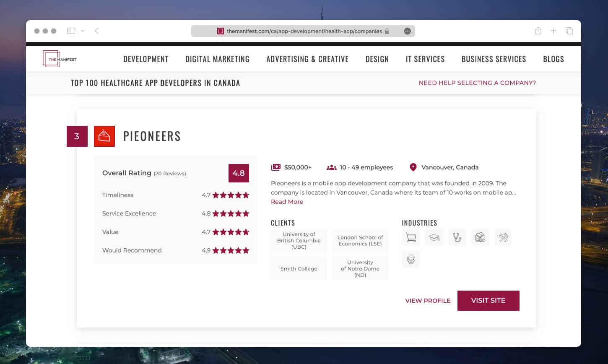Click the cloud network IT services industry icon
The width and height of the screenshot is (608, 364).
click(480, 237)
